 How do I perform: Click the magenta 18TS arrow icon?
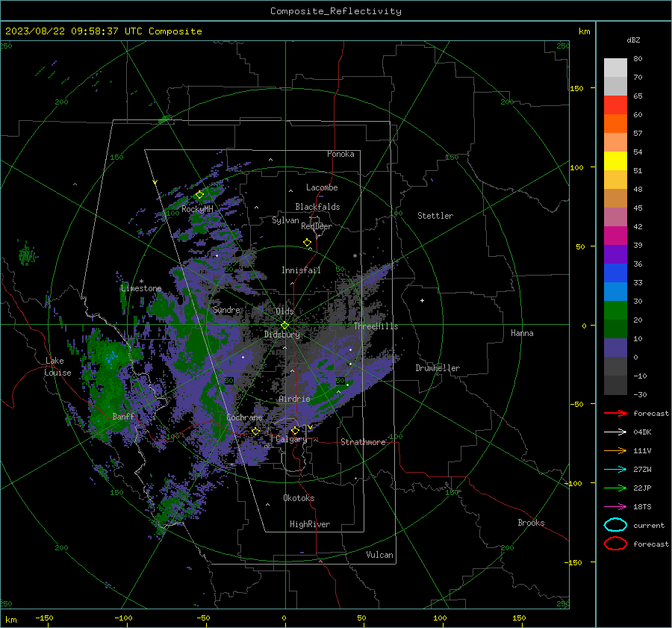615,507
